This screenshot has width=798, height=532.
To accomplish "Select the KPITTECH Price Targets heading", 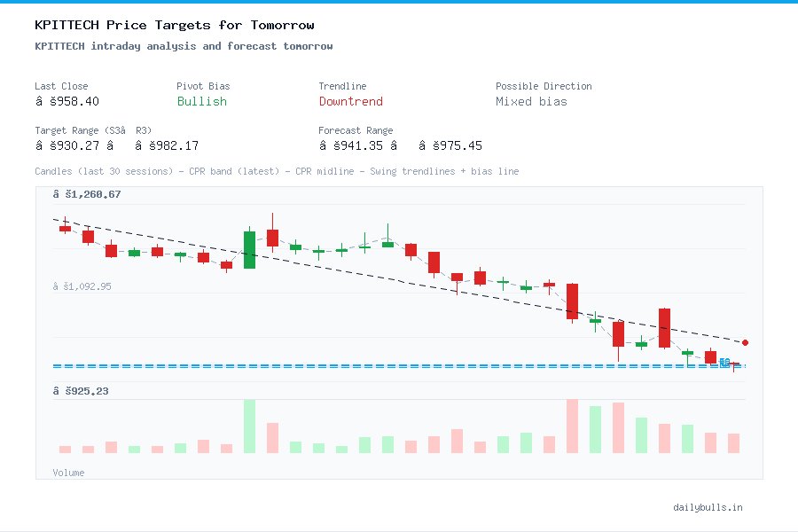I will click(174, 25).
